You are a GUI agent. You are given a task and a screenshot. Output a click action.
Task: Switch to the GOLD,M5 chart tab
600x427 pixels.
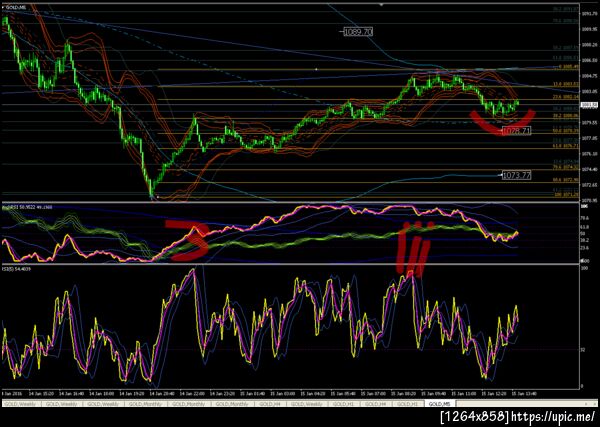pyautogui.click(x=440, y=404)
